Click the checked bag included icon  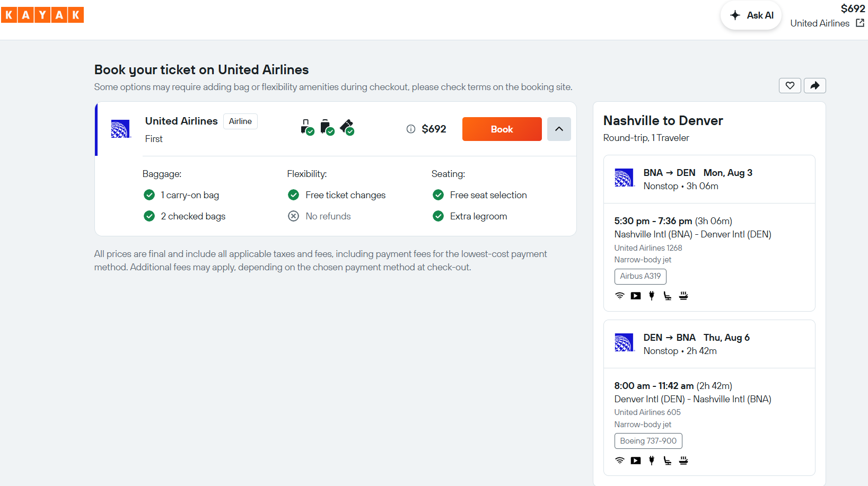(x=327, y=128)
